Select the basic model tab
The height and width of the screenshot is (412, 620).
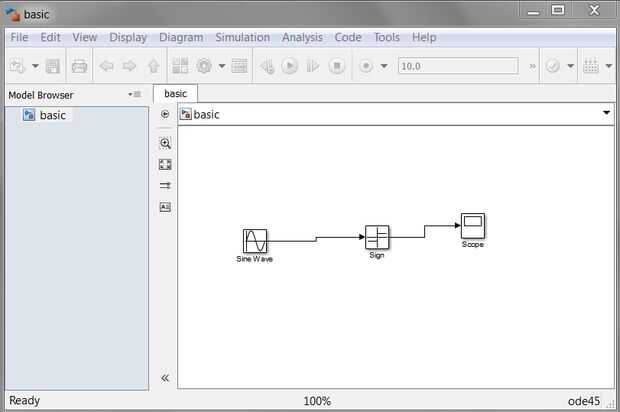tap(176, 94)
